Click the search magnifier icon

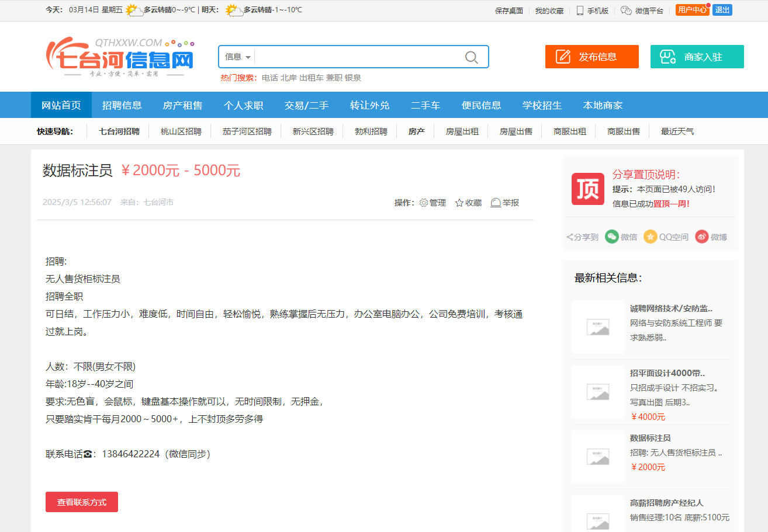471,57
